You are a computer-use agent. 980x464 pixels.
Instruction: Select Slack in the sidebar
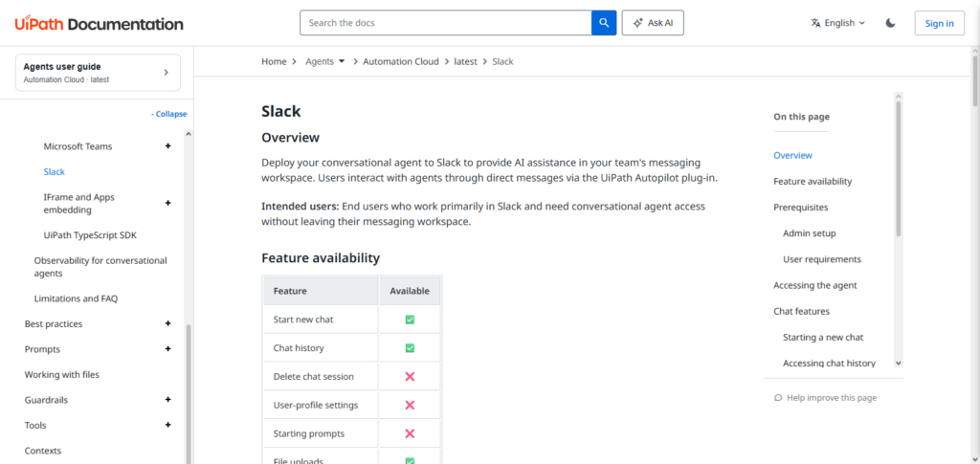pos(55,172)
